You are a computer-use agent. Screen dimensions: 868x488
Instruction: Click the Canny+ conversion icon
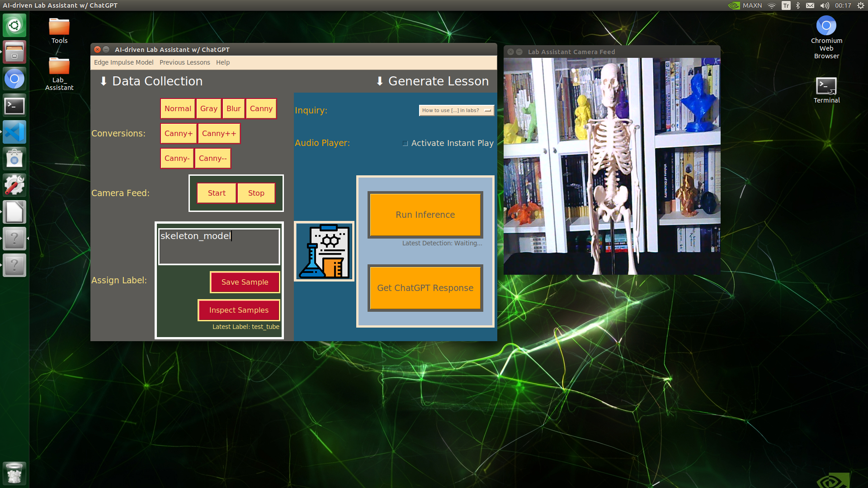[177, 133]
